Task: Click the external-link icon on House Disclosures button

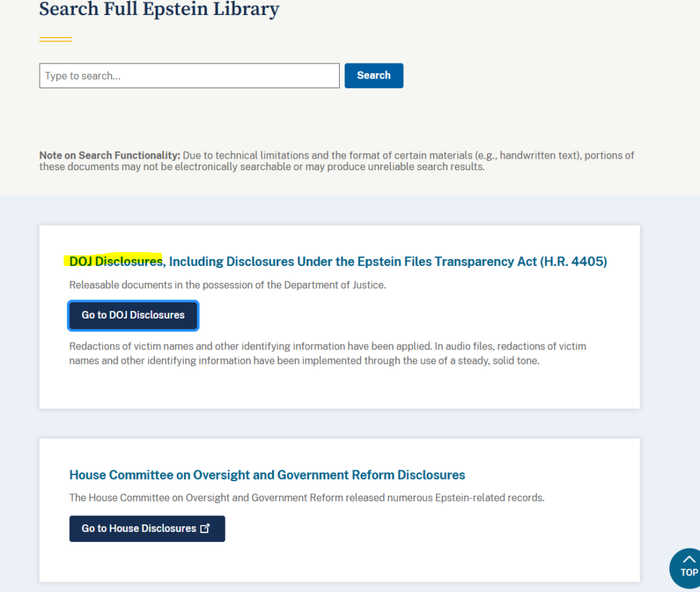Action: point(206,528)
